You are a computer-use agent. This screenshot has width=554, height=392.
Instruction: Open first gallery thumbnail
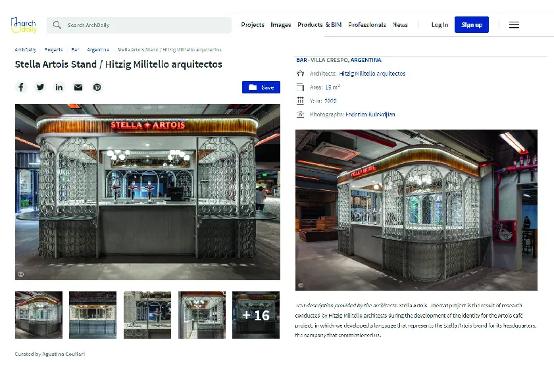click(x=39, y=315)
